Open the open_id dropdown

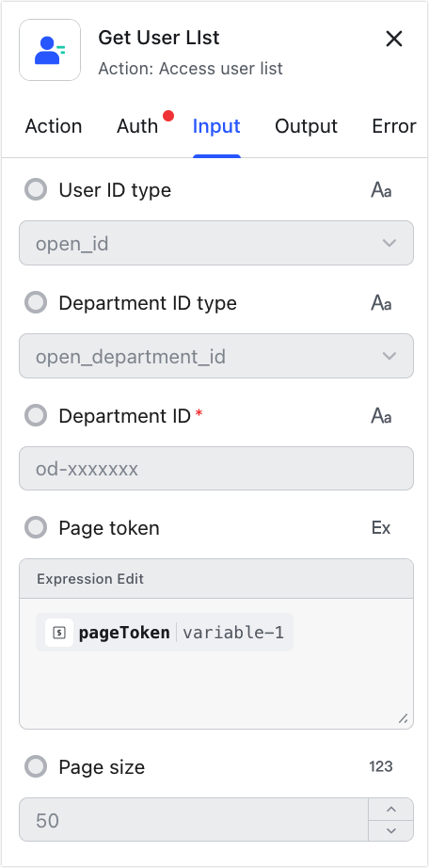tap(216, 243)
